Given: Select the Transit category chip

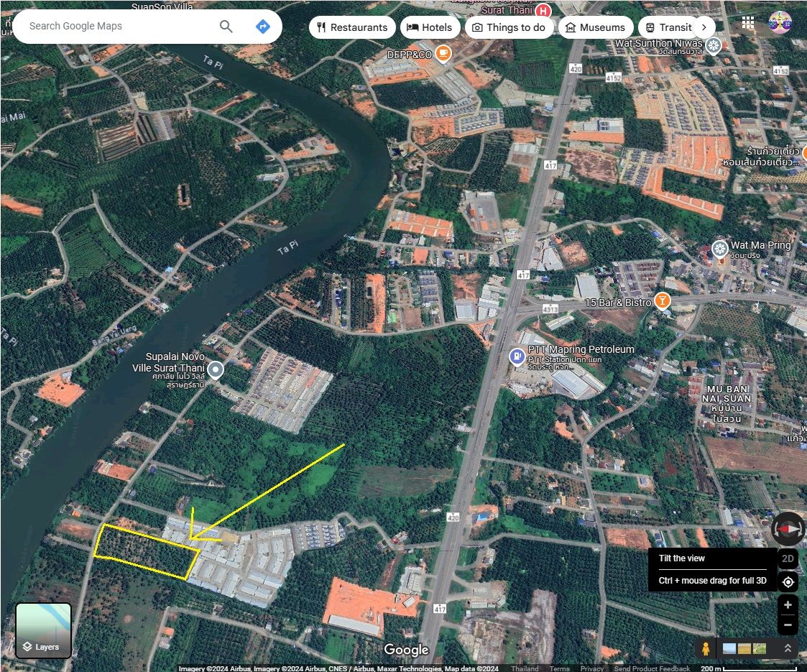Looking at the screenshot, I should [668, 27].
